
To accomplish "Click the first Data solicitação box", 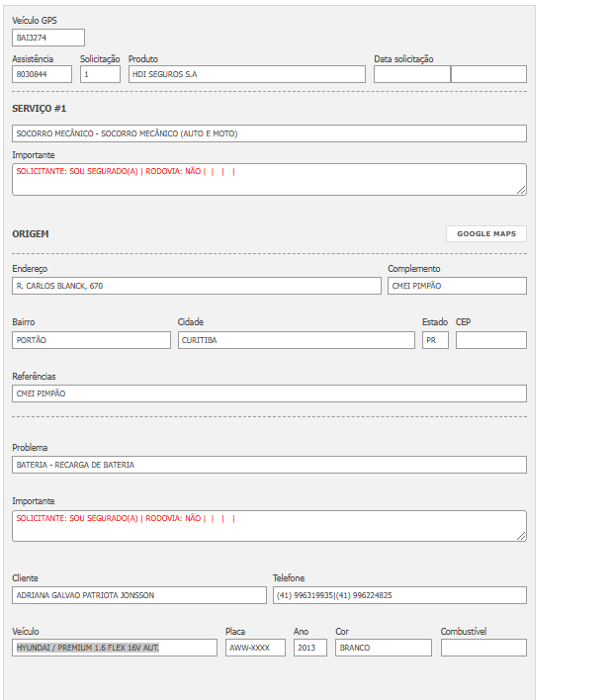I will click(412, 74).
